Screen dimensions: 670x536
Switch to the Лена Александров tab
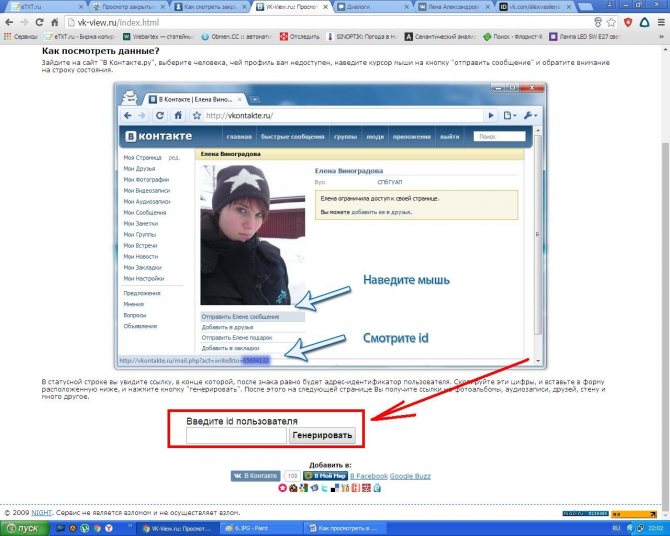pyautogui.click(x=454, y=6)
